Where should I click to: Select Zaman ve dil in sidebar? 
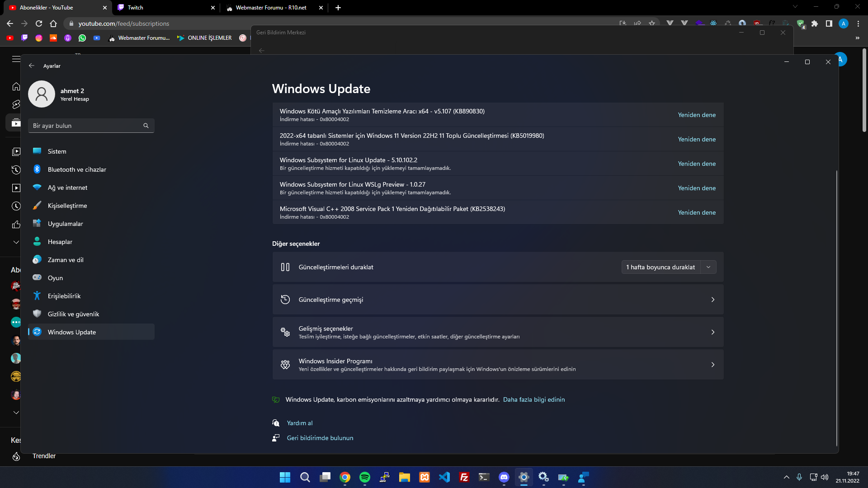(91, 260)
